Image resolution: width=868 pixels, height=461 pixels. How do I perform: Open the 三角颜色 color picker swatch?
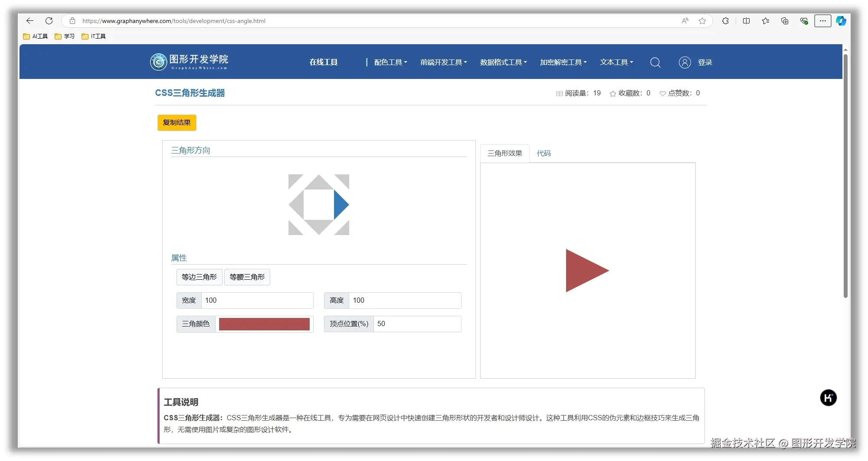264,324
